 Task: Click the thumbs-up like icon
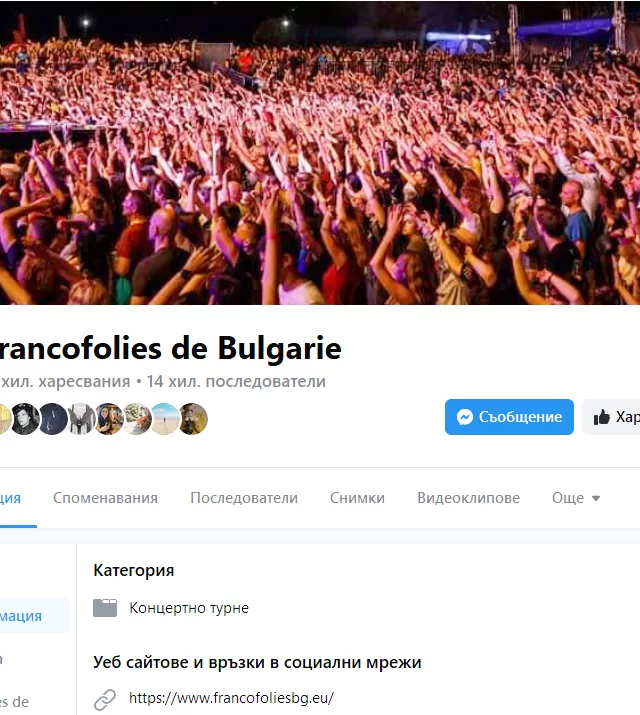(x=601, y=417)
